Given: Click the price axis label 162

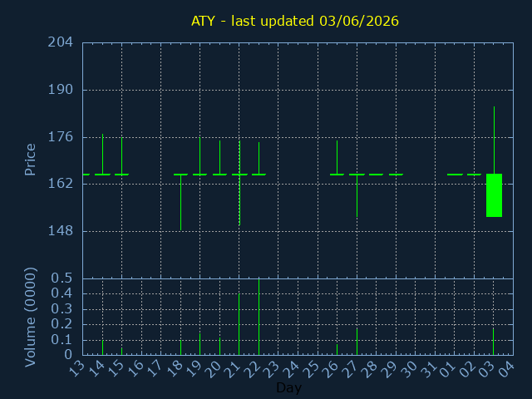Looking at the screenshot, I should (x=61, y=184).
